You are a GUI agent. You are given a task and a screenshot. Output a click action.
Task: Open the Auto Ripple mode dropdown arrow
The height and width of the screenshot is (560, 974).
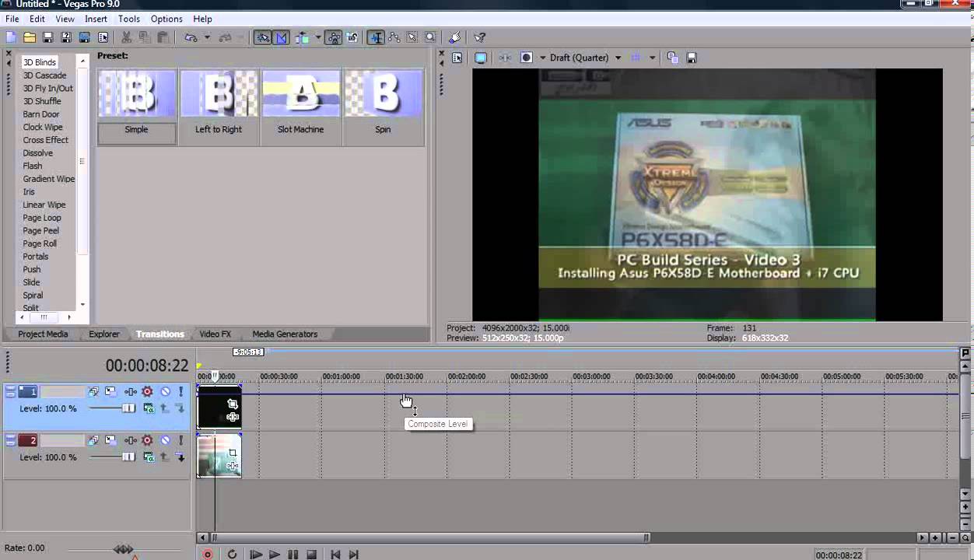[318, 37]
